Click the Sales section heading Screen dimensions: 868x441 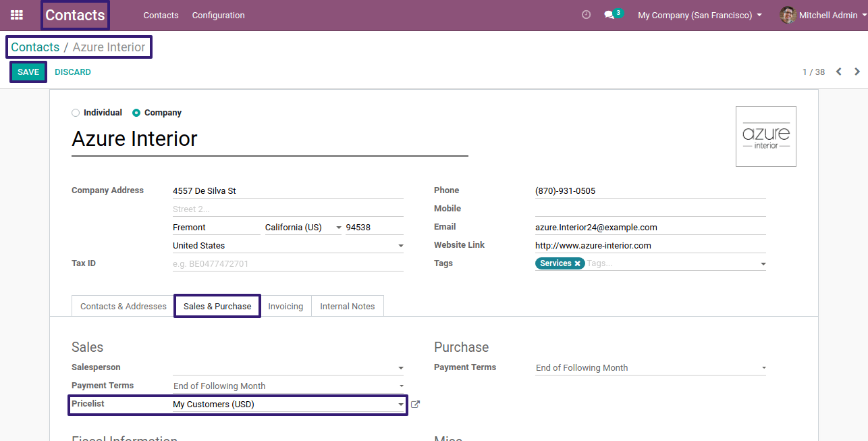click(x=88, y=347)
